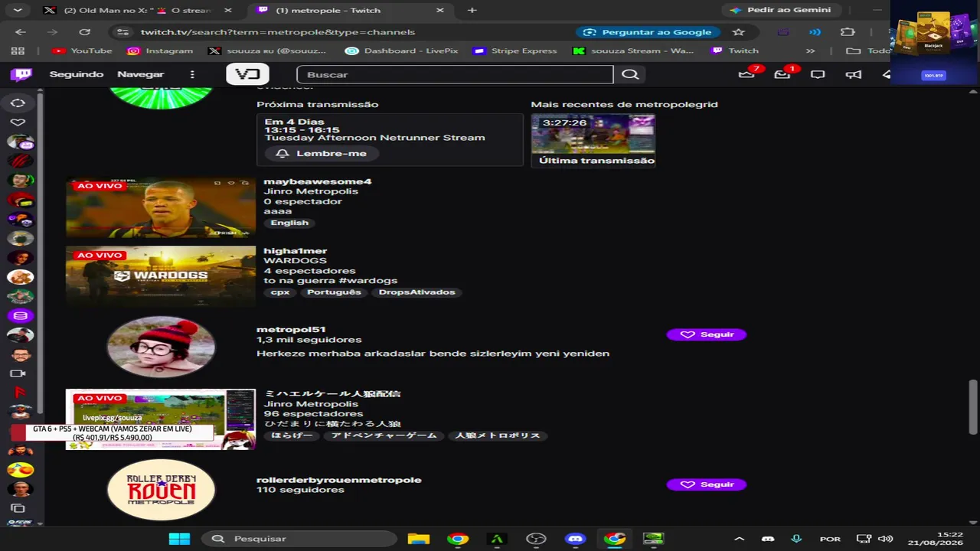Screen dimensions: 980x551
Task: Open File Explorer from the taskbar
Action: (x=418, y=539)
